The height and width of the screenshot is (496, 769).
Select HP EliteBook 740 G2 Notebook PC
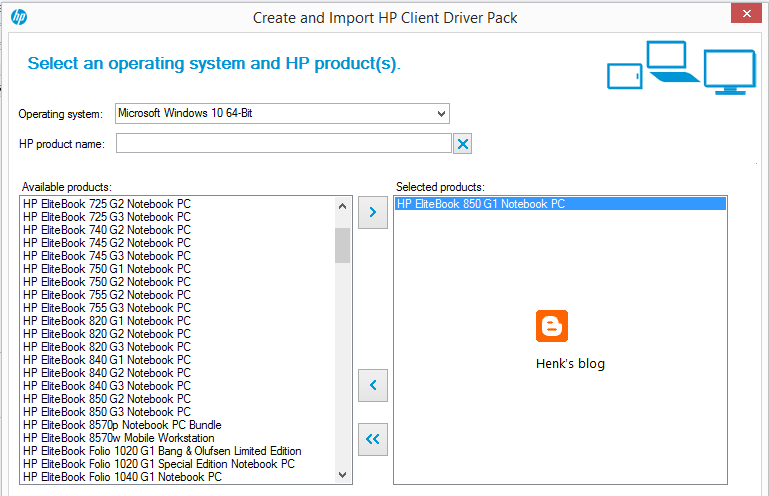pyautogui.click(x=107, y=230)
